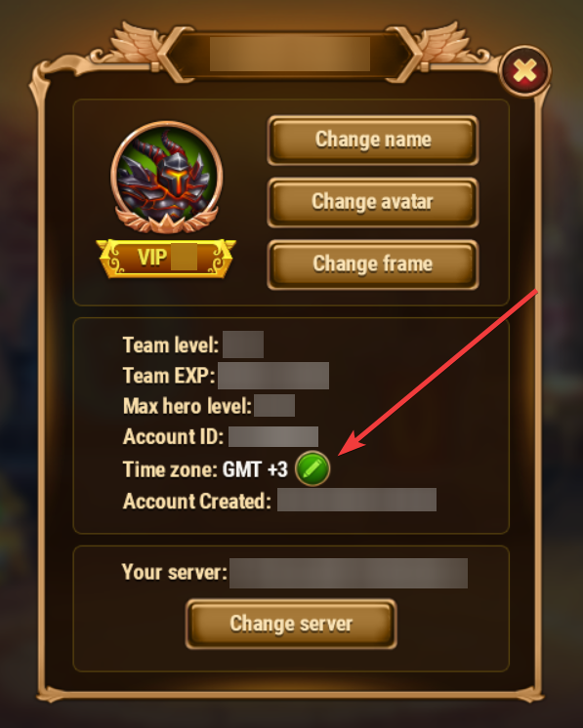Click the blurred VIP level number
The height and width of the screenshot is (728, 583).
point(184,257)
